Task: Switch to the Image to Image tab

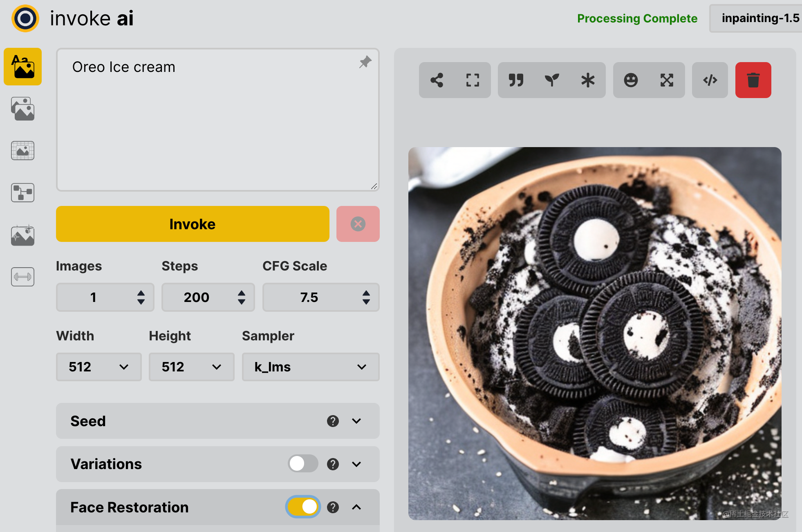Action: (x=22, y=109)
